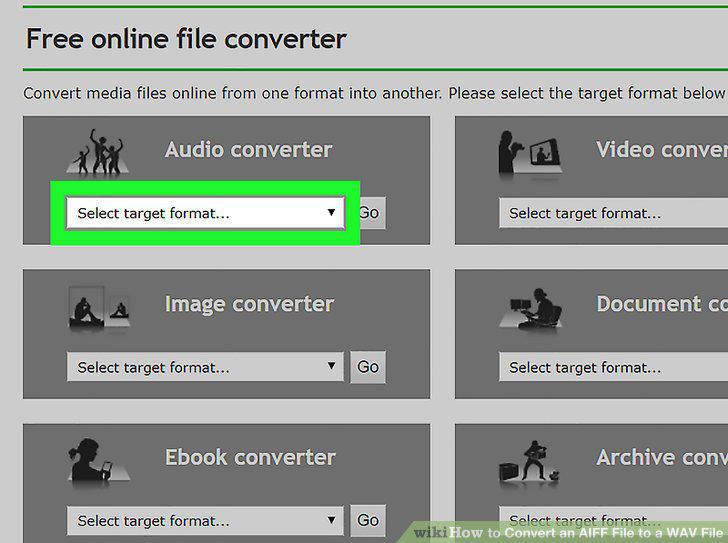This screenshot has height=543, width=728.
Task: Click the Video converter heading
Action: [662, 149]
